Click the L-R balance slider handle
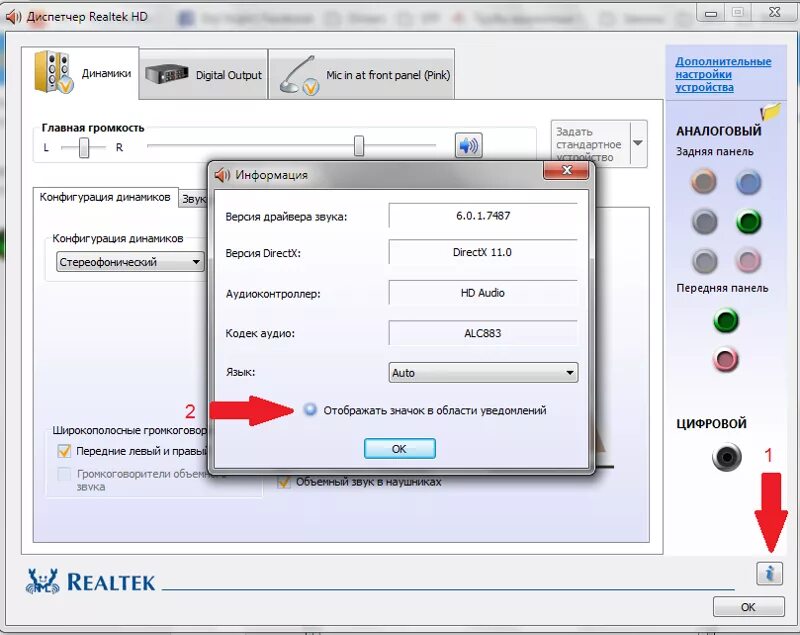Image resolution: width=800 pixels, height=635 pixels. click(84, 148)
